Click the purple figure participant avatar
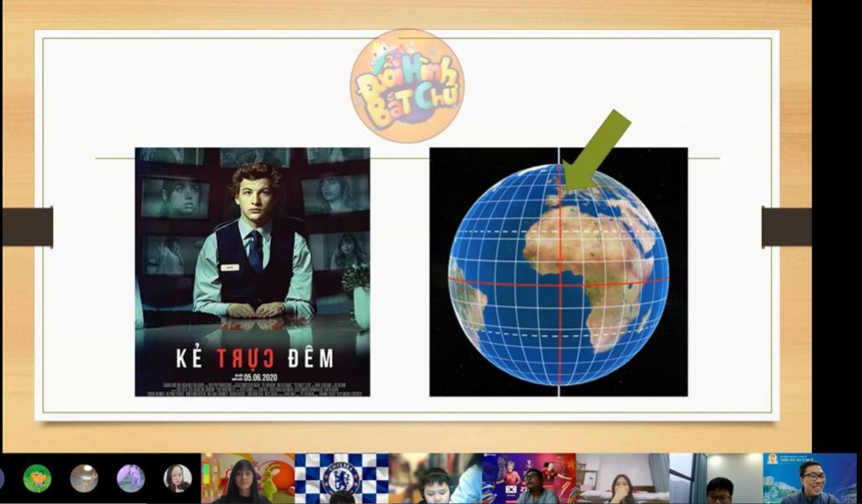This screenshot has height=504, width=862. [131, 478]
